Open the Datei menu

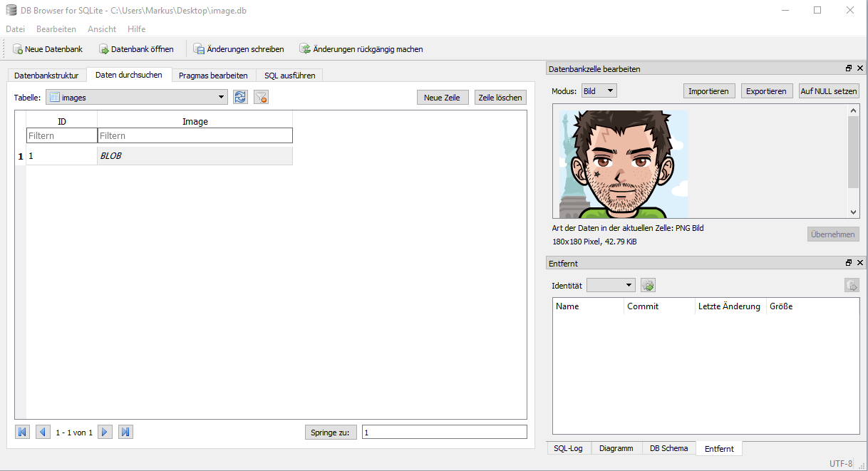click(15, 29)
